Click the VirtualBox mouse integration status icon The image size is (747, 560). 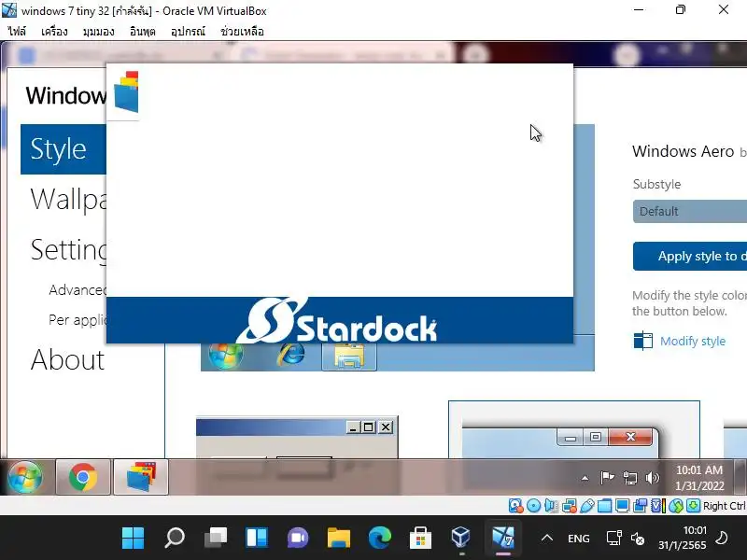pos(675,506)
